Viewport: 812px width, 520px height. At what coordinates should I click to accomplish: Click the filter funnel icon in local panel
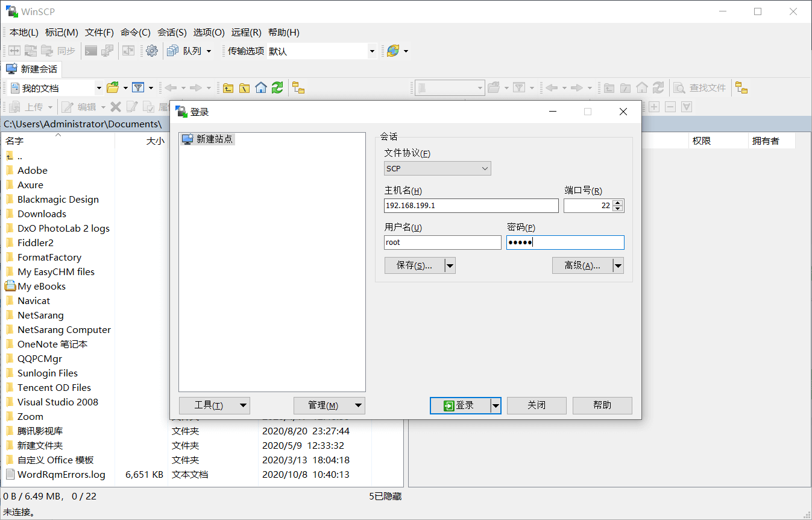coord(138,88)
